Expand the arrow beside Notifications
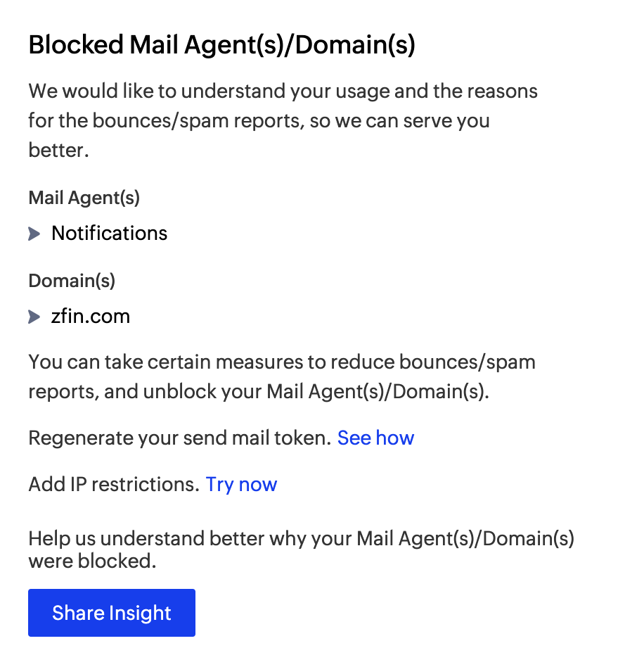The image size is (644, 667). click(x=34, y=234)
